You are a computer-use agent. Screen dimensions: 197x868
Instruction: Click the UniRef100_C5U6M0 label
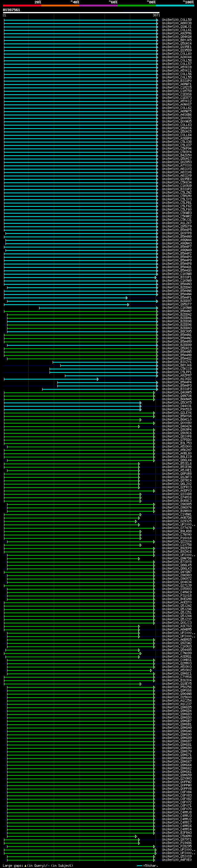click(177, 836)
